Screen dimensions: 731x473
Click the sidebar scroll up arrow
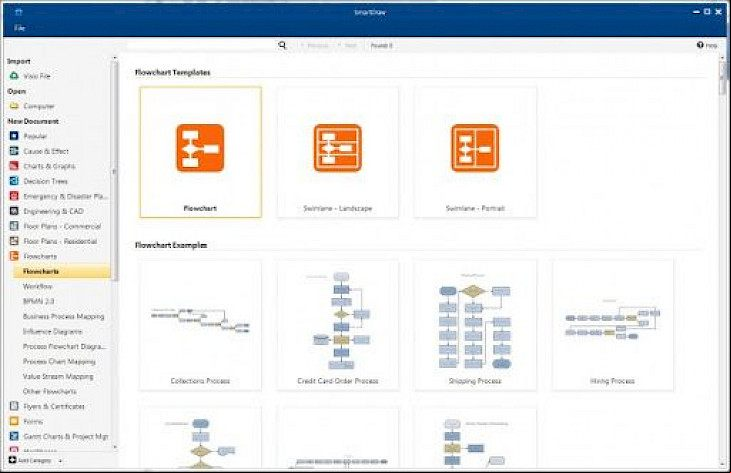115,58
